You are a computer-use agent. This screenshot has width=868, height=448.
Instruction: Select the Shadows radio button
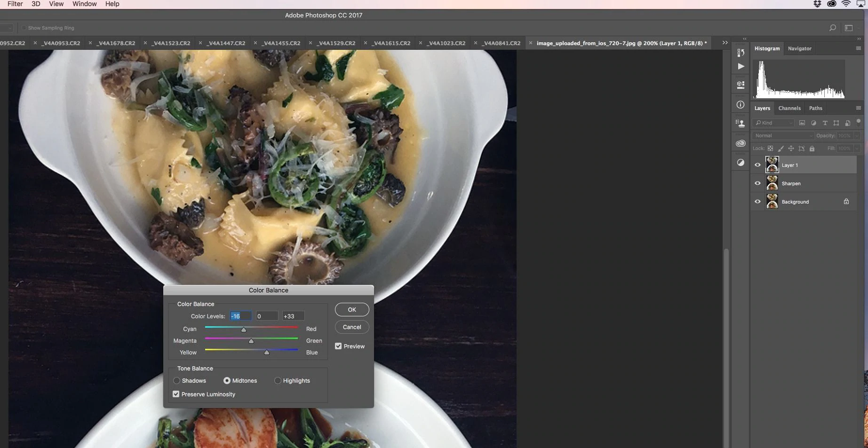click(x=177, y=381)
